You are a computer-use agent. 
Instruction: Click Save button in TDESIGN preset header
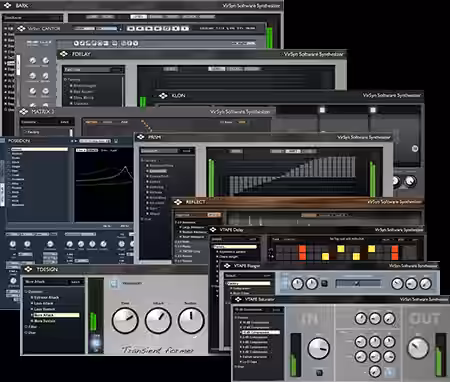75,282
